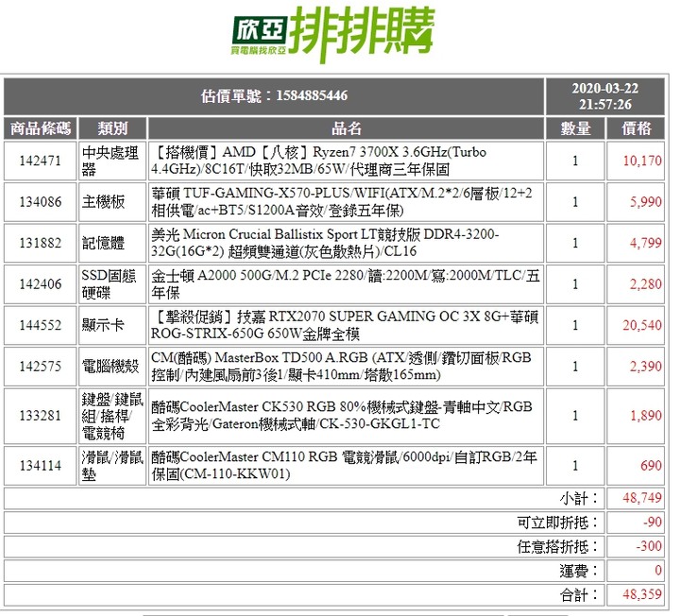The image size is (680, 616).
Task: Click the 鍵盤/鍵鼠組/搖桿/電競椅 category cell
Action: point(112,416)
